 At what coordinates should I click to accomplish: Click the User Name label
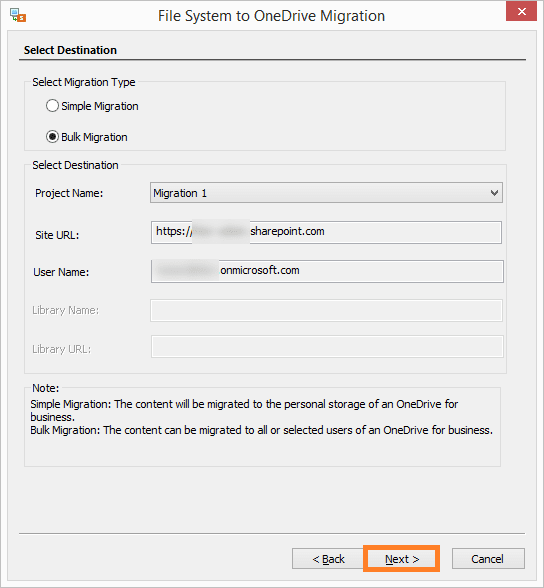click(61, 272)
